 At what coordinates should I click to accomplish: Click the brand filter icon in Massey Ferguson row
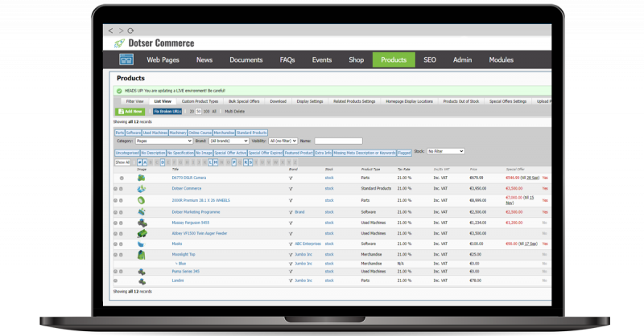point(291,223)
